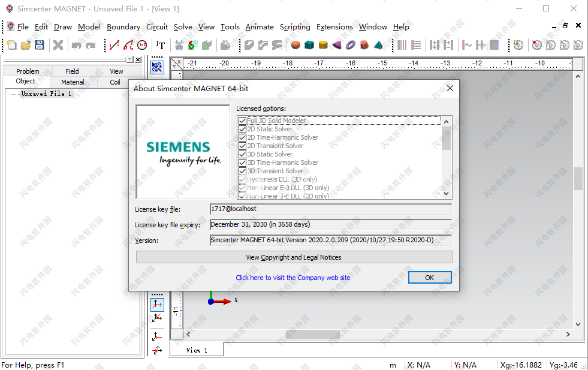
Task: Open the Boundary menu
Action: coord(123,26)
